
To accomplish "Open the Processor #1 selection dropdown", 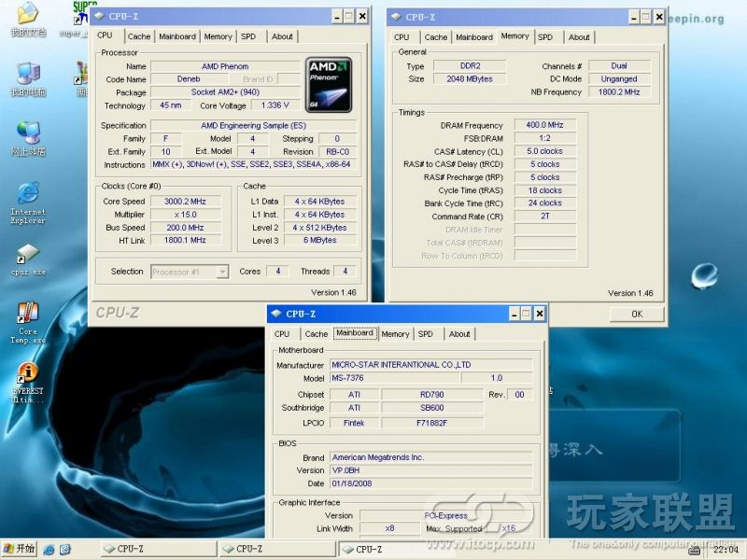I will pos(222,272).
